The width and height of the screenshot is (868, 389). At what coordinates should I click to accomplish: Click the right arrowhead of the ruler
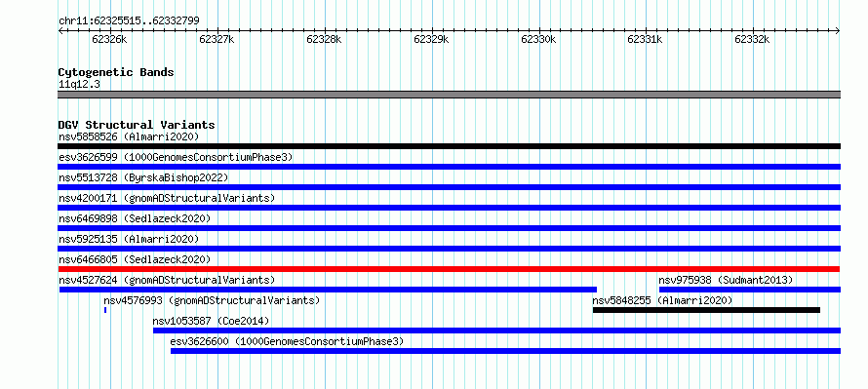pyautogui.click(x=838, y=30)
